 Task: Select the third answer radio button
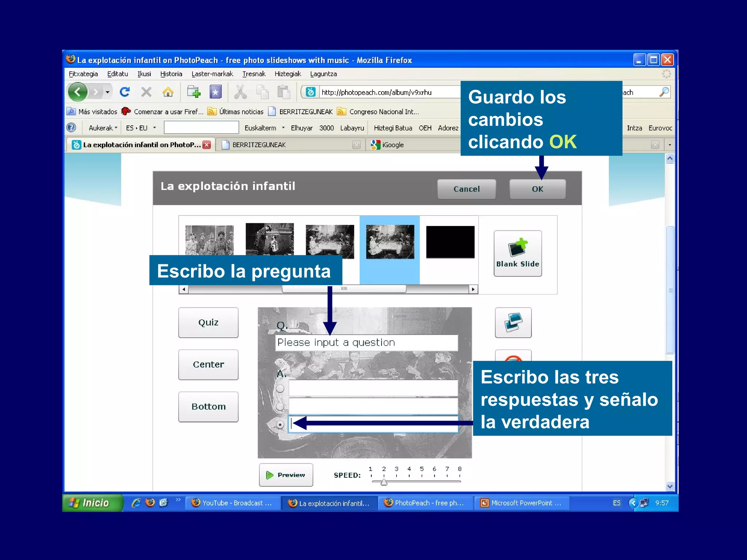[280, 425]
